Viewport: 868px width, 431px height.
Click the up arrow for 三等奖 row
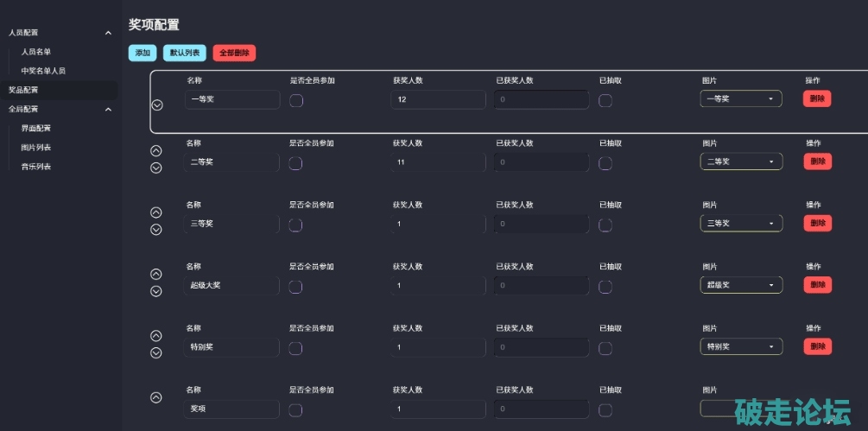tap(156, 212)
